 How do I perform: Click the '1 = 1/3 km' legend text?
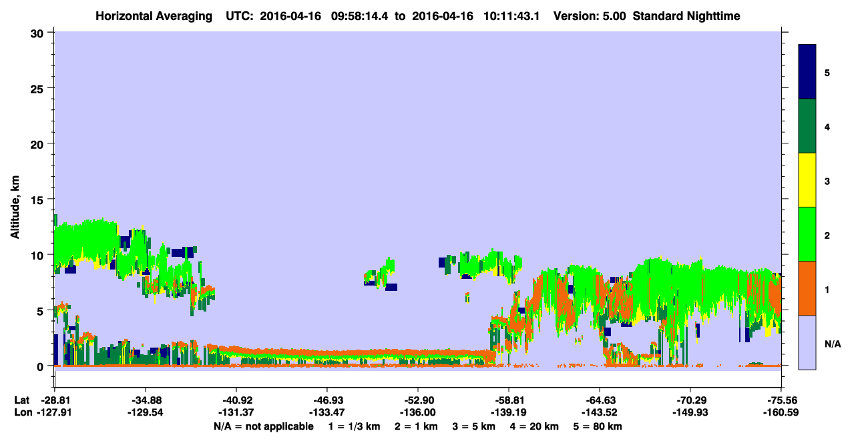point(355,426)
